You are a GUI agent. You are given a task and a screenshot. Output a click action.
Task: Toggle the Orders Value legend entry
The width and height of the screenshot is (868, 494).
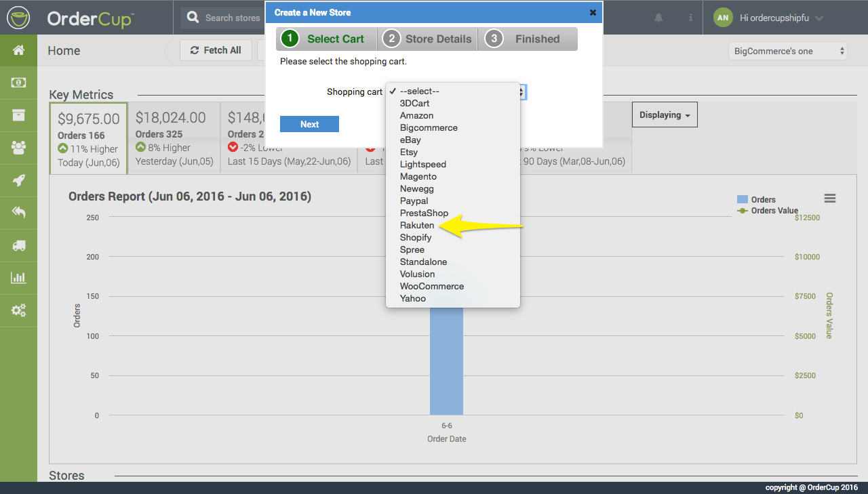click(768, 210)
